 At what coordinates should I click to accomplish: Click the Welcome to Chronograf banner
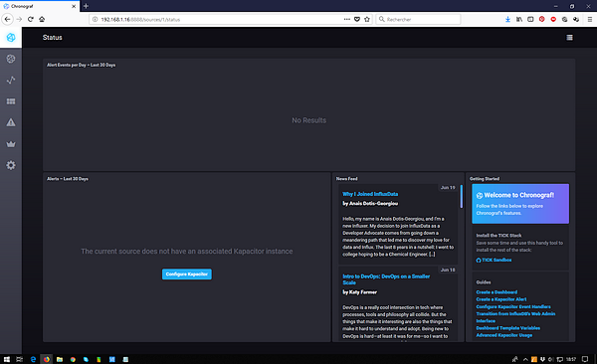(520, 204)
